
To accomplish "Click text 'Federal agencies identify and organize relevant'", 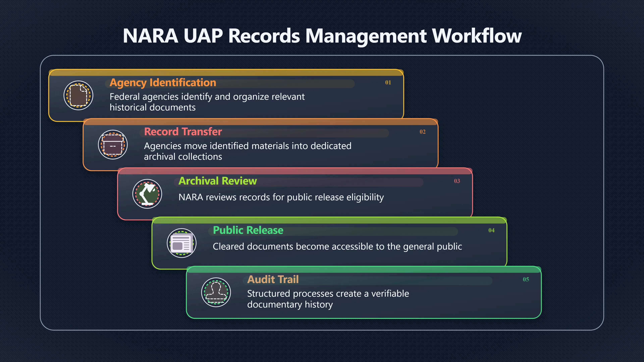I will [x=207, y=97].
